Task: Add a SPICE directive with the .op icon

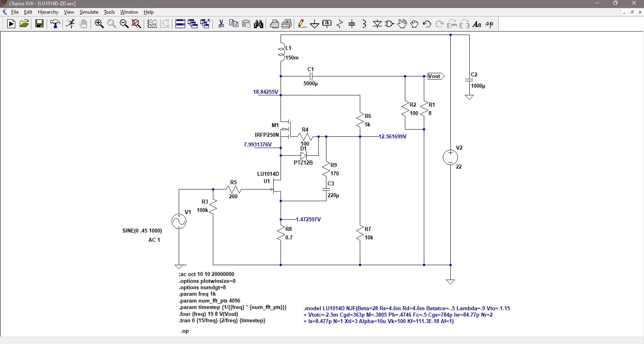Action: tap(489, 24)
